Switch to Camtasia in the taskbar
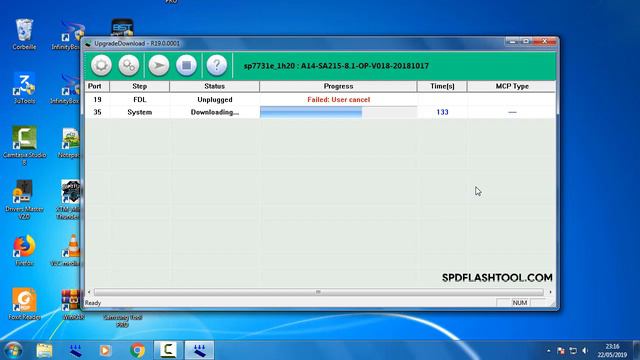The width and height of the screenshot is (640, 360). point(168,350)
